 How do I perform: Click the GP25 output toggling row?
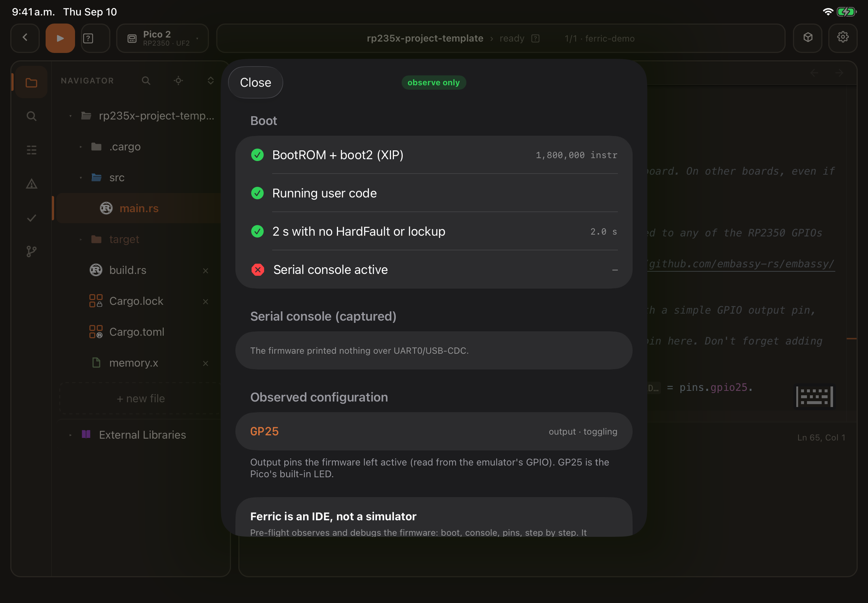click(x=434, y=431)
